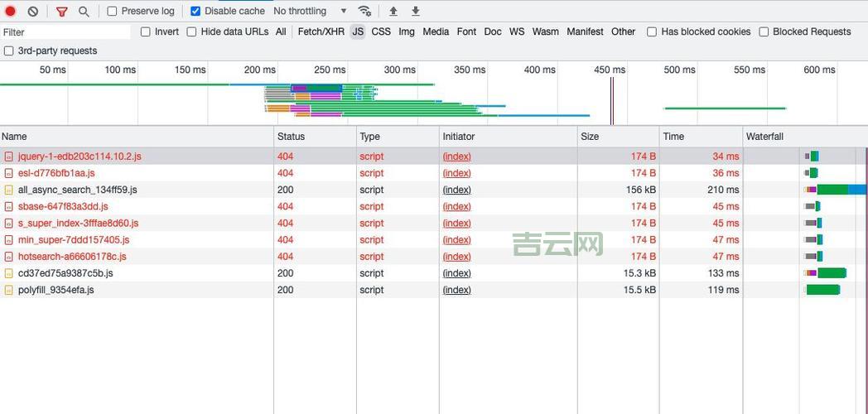Open the polyfill_9354efa.js request

click(55, 290)
